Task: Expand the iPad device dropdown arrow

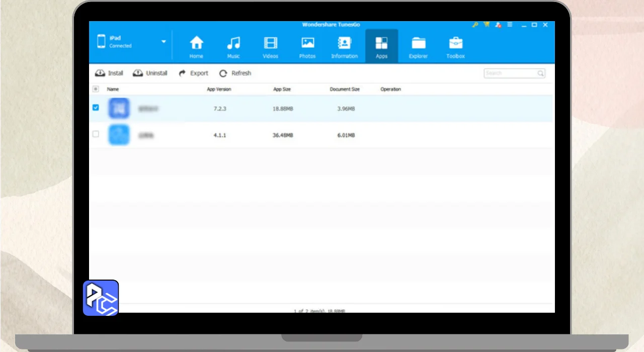Action: pyautogui.click(x=164, y=42)
